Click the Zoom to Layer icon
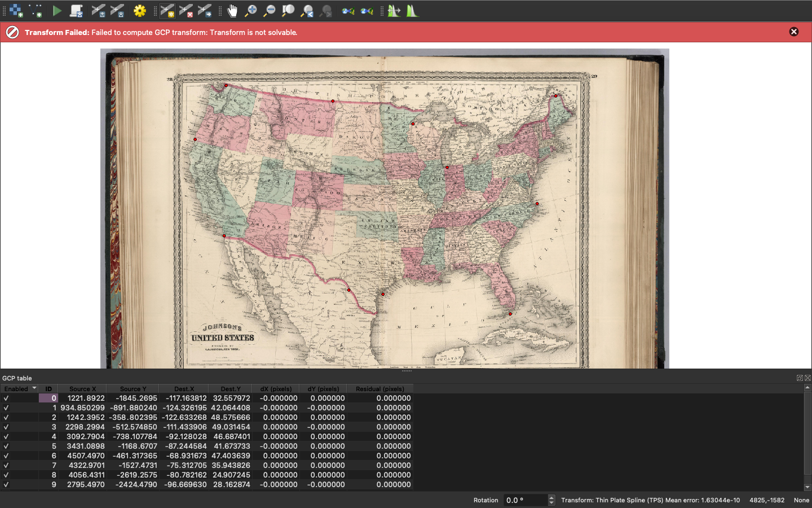 click(288, 11)
